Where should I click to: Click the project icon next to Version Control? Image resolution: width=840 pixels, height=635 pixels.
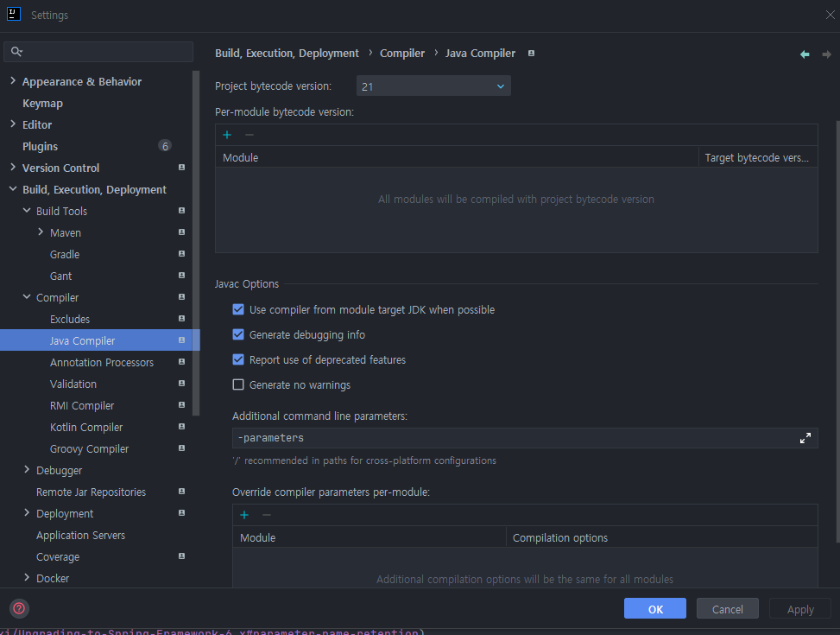pyautogui.click(x=181, y=168)
